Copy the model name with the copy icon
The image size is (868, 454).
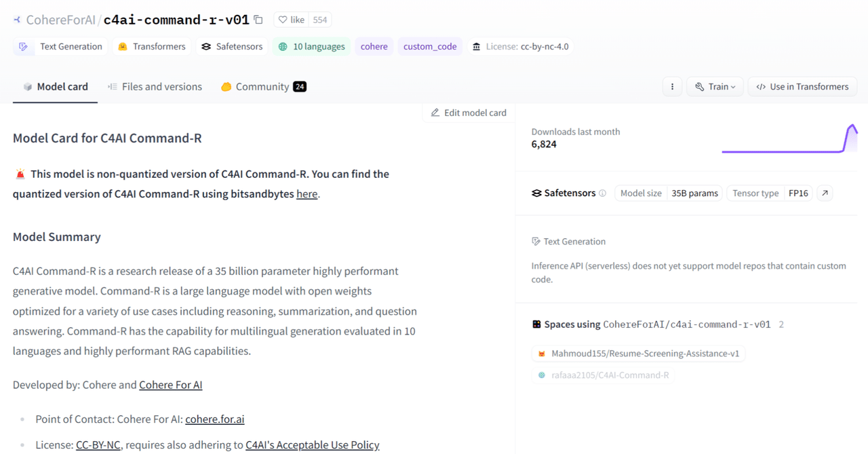[x=258, y=20]
